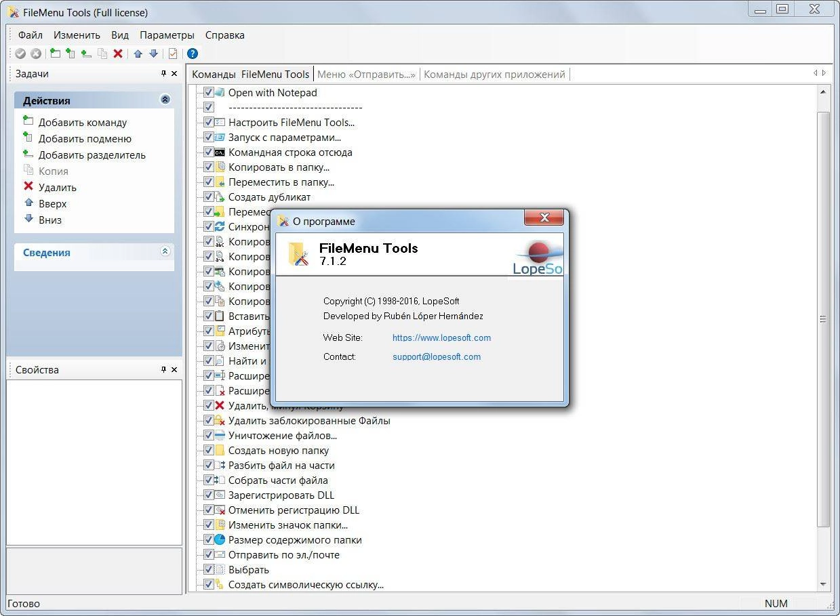Open the 'Справка' menu
Image resolution: width=840 pixels, height=616 pixels.
coord(225,35)
